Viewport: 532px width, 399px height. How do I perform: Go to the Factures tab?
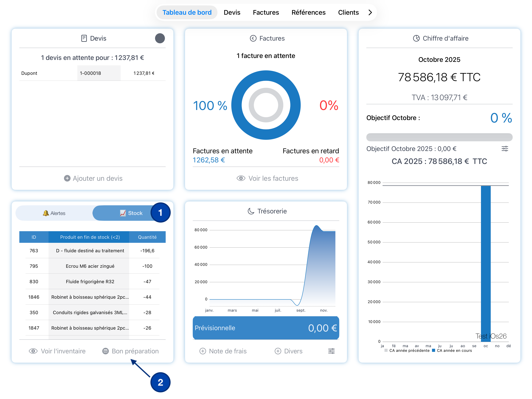266,12
